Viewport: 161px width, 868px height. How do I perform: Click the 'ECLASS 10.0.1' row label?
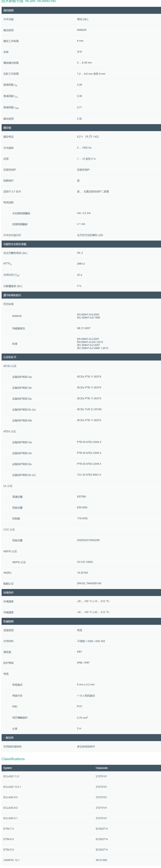click(12, 786)
